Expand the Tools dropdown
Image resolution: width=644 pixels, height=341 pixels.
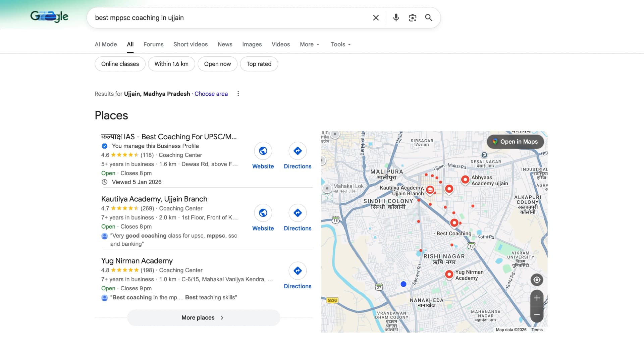coord(341,44)
